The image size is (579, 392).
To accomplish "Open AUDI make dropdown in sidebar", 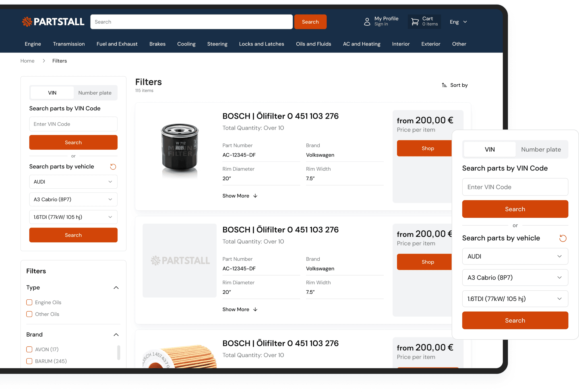I will [x=73, y=182].
